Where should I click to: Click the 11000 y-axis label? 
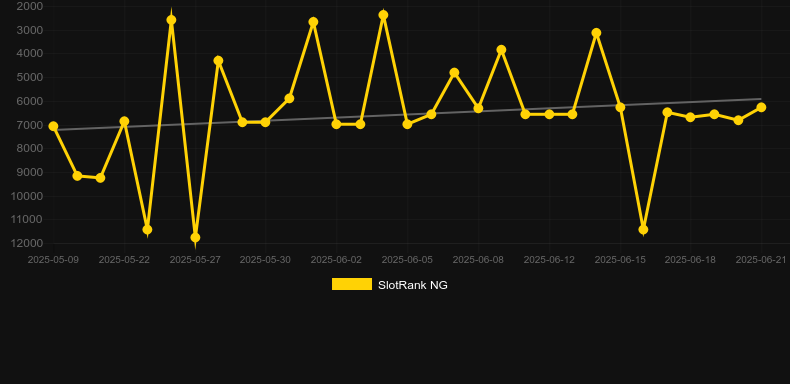coord(27,220)
